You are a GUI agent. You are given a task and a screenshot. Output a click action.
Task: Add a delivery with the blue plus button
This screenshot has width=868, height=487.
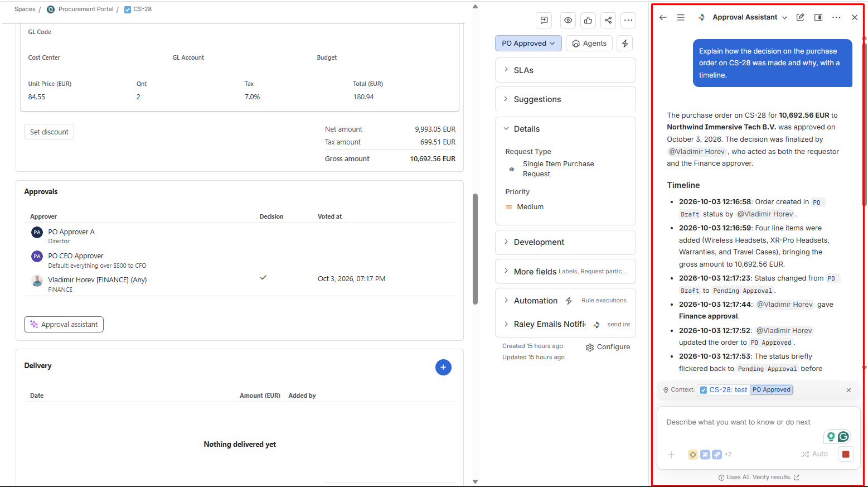[443, 367]
